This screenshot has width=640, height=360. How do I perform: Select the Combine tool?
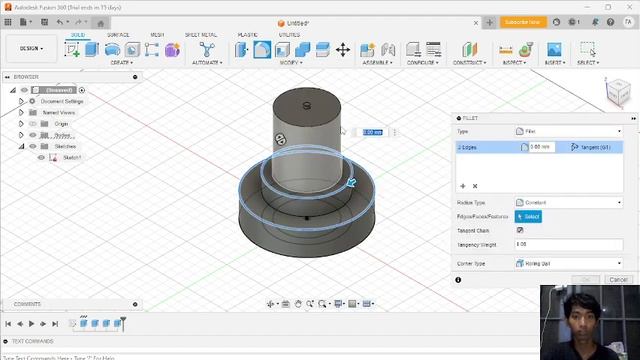click(x=302, y=50)
